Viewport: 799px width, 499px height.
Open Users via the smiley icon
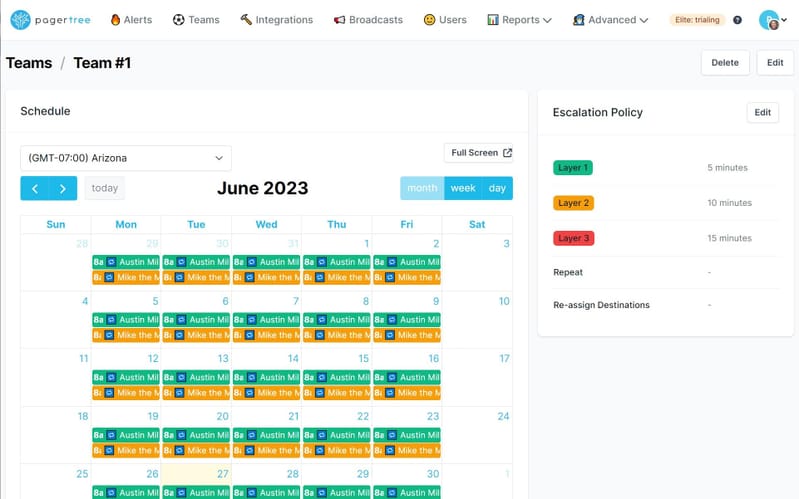coord(429,19)
